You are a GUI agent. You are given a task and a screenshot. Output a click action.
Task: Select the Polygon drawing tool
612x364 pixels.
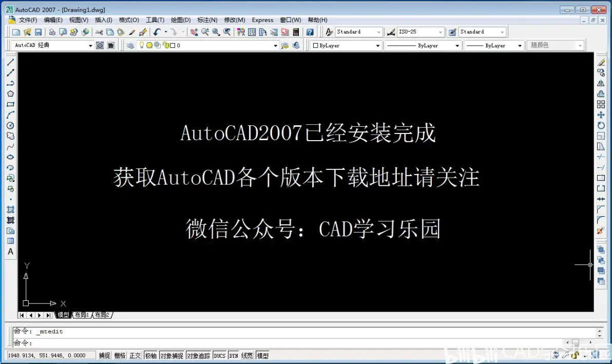click(11, 93)
